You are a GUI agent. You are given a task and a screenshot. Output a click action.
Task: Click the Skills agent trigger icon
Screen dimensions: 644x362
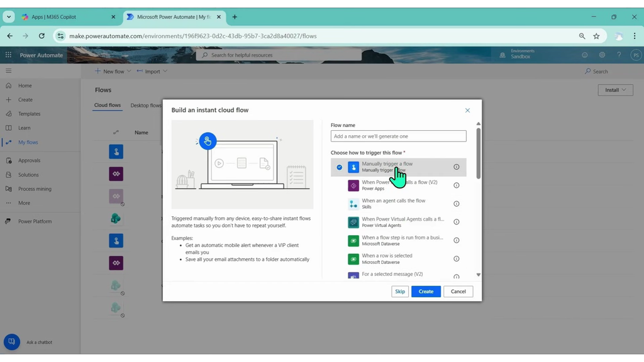click(x=353, y=204)
